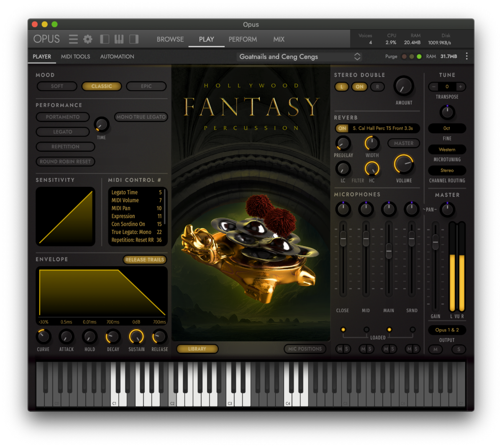Open the Stereo channel routing dropdown
The height and width of the screenshot is (448, 502).
(447, 171)
